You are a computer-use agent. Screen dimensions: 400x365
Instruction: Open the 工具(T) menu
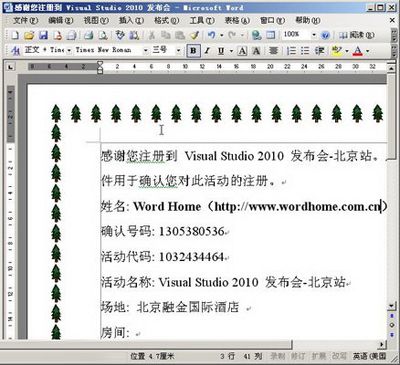pos(202,20)
